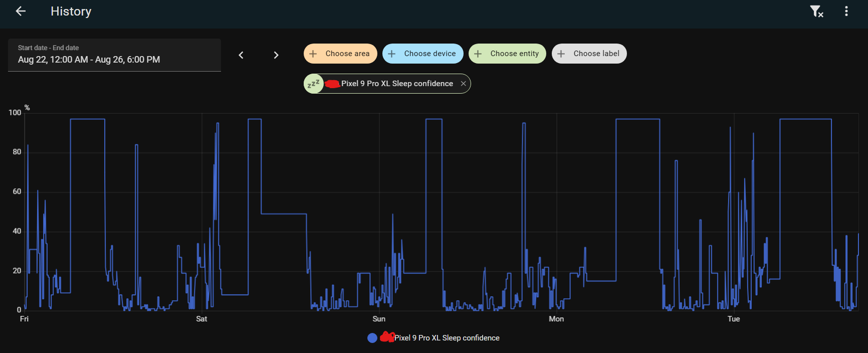Viewport: 868px width, 353px height.
Task: Click the Sun marker on the time axis
Action: point(379,319)
